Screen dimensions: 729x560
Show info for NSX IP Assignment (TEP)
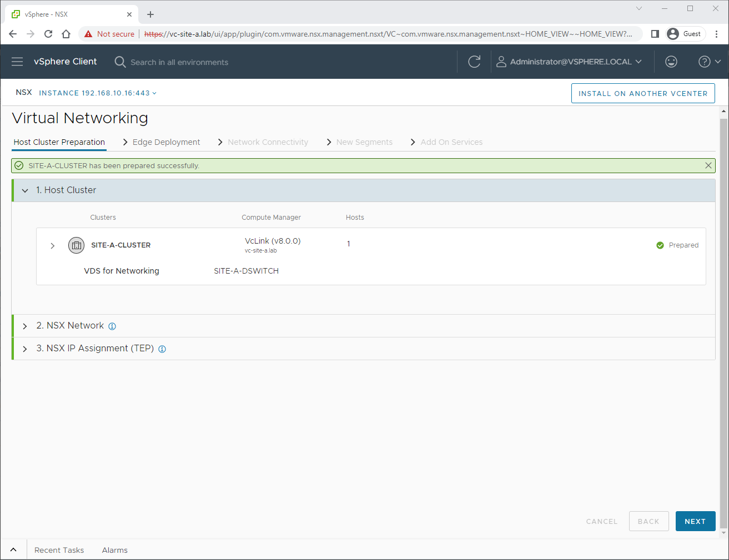coord(162,349)
